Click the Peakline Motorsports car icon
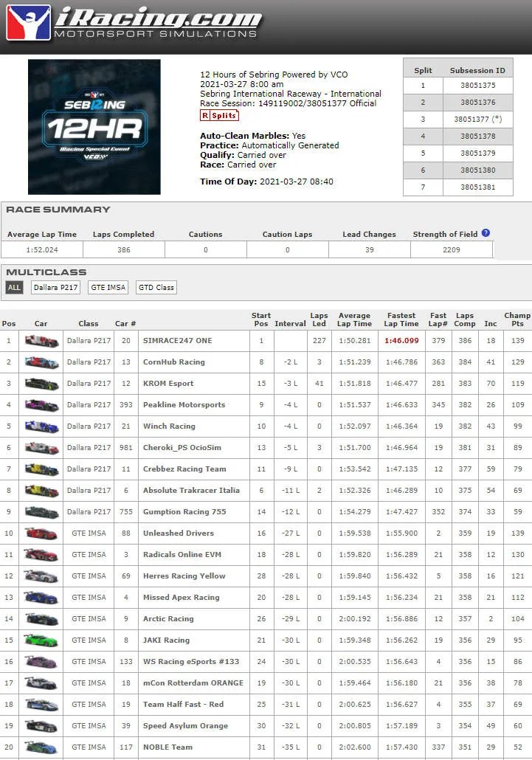Screen dimensions: 532x760 41,405
